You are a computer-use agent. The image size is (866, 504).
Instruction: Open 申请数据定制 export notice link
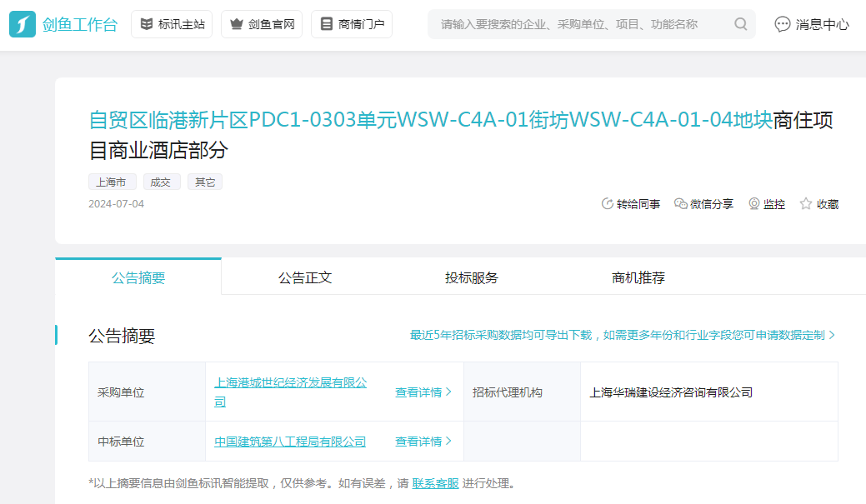pos(623,335)
